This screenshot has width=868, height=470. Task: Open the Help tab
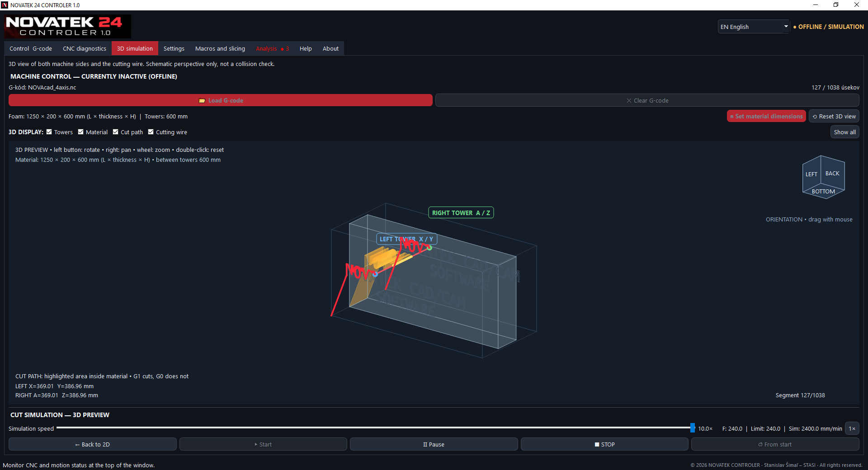click(306, 48)
